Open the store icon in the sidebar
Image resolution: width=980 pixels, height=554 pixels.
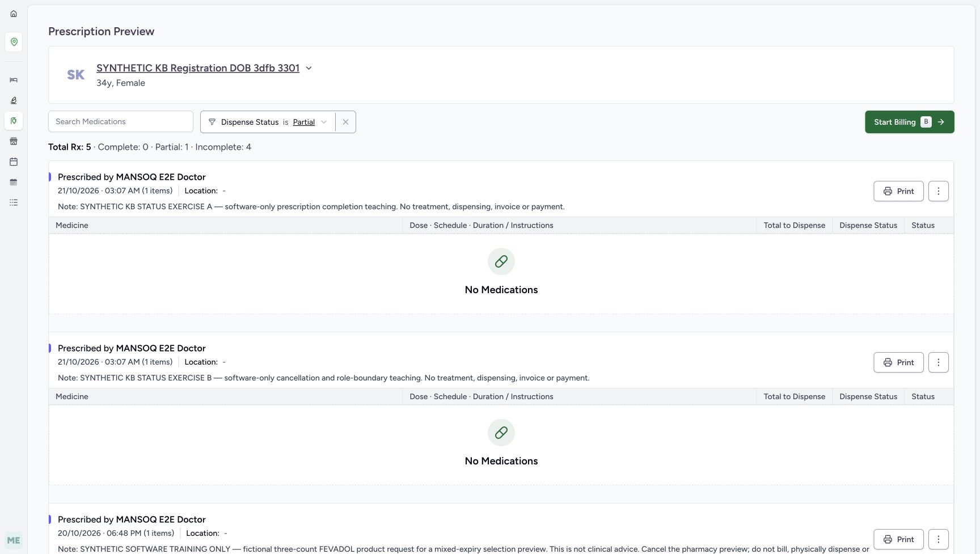[x=14, y=141]
